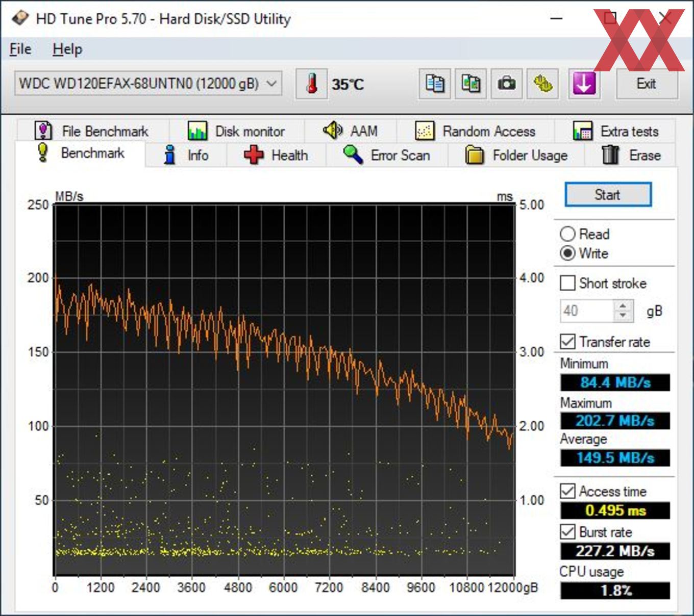The height and width of the screenshot is (616, 694).
Task: Click the 1.8% CPU usage value
Action: coord(615,591)
